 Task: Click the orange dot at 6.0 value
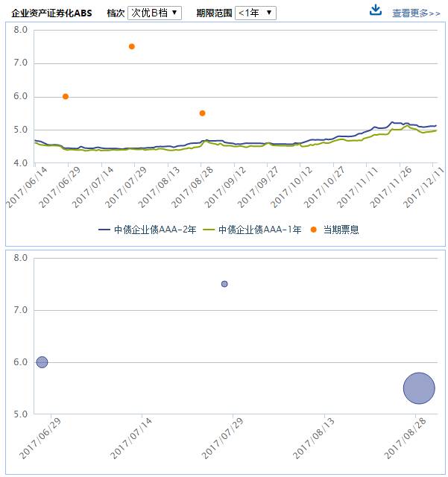[x=66, y=97]
